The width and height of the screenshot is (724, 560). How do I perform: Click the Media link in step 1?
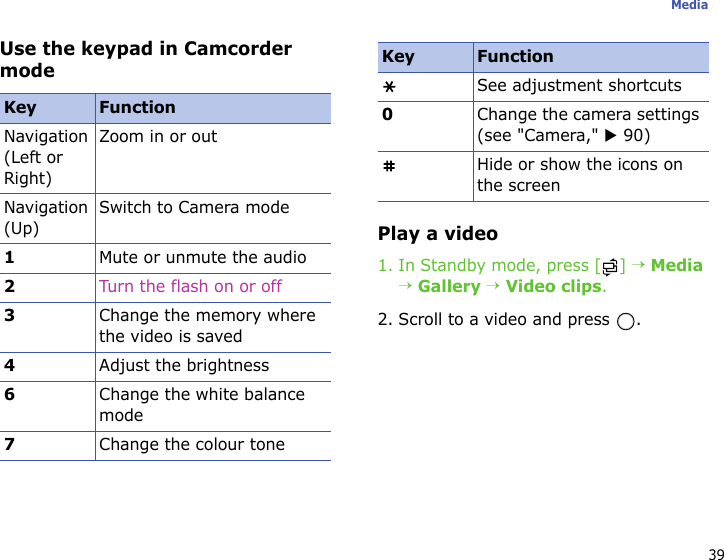[676, 265]
